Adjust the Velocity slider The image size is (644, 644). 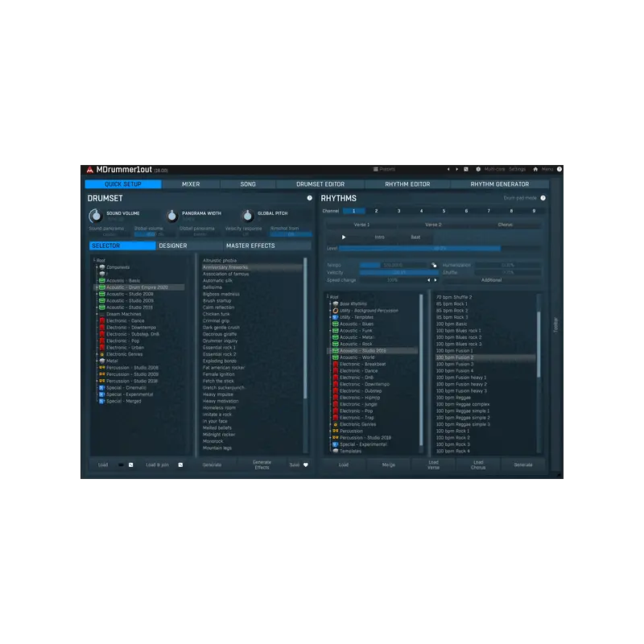coord(398,273)
